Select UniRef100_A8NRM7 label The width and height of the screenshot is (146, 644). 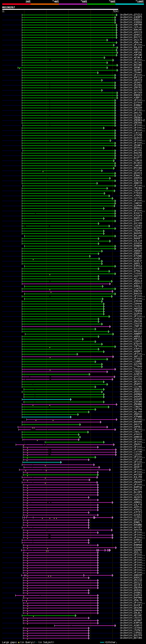131,334
